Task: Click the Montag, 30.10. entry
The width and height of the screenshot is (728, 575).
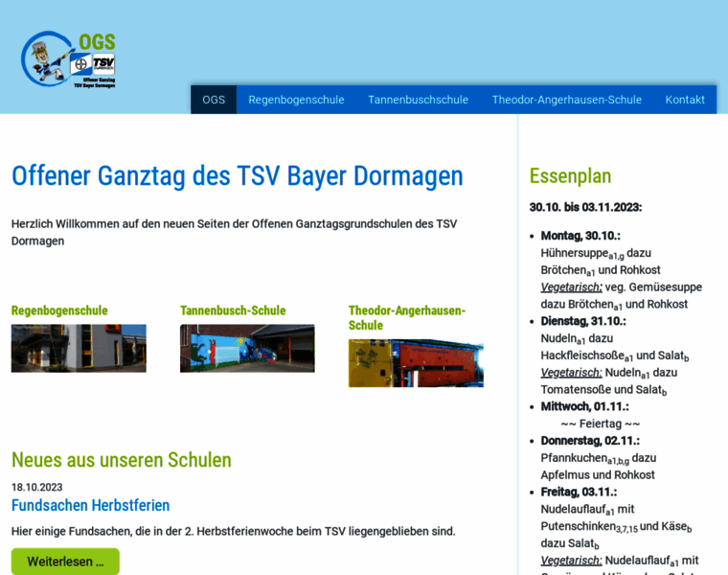Action: (x=580, y=236)
